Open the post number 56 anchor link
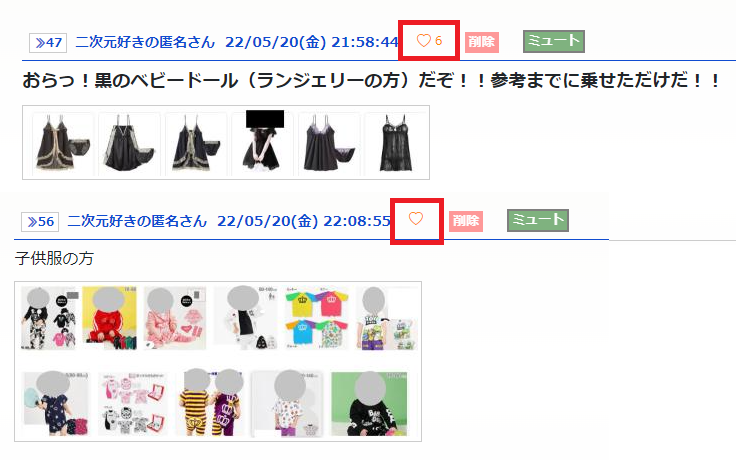Viewport: 736px width, 460px height. coord(40,222)
